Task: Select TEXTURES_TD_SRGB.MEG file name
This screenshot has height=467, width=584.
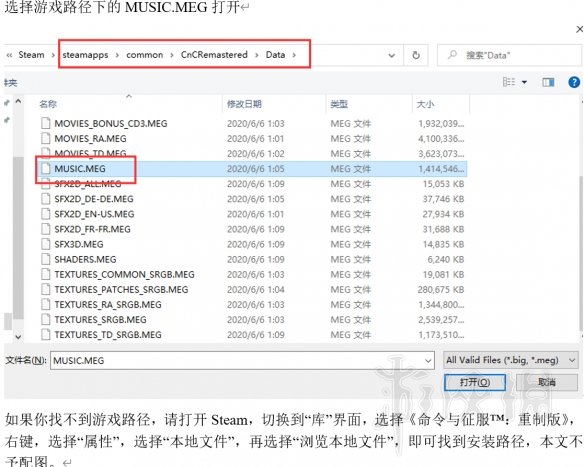Action: click(108, 335)
